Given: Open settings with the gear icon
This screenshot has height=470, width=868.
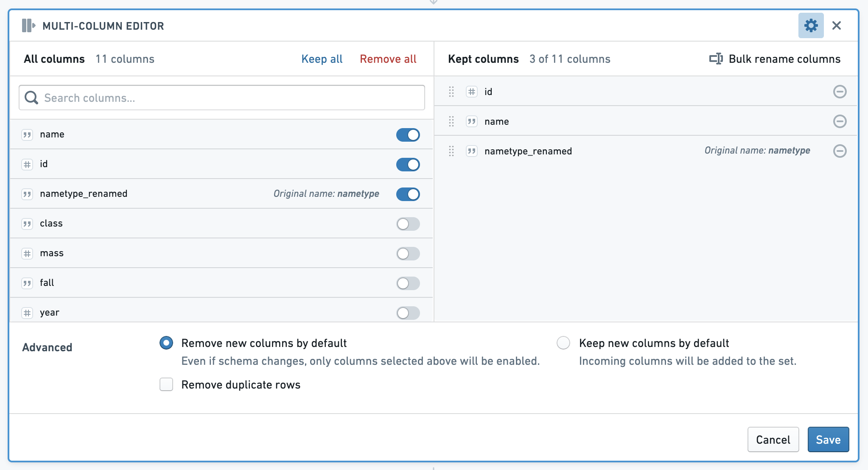Looking at the screenshot, I should (811, 25).
